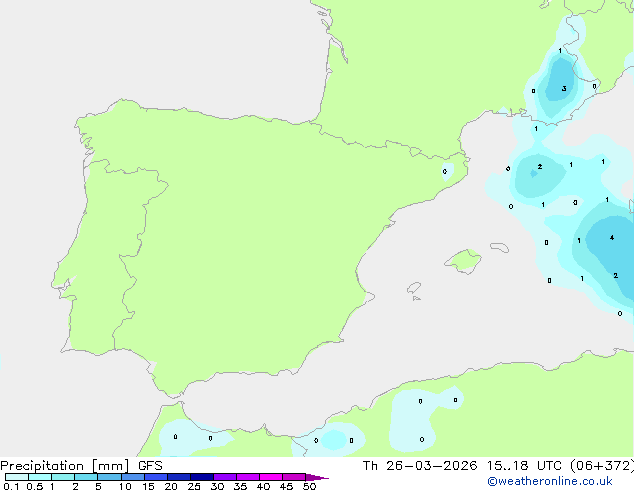Screen dimensions: 634x490
Task: Click the '(06+372)' forecast run text
Action: point(602,466)
